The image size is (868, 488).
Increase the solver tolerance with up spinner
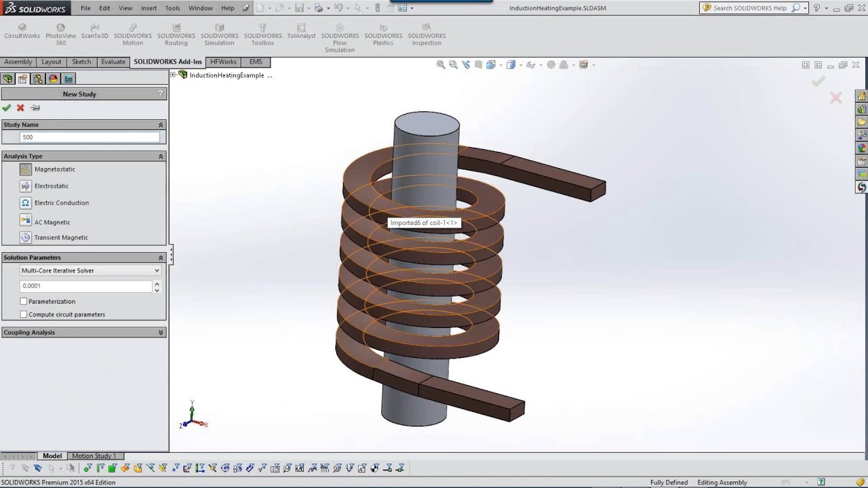point(157,283)
